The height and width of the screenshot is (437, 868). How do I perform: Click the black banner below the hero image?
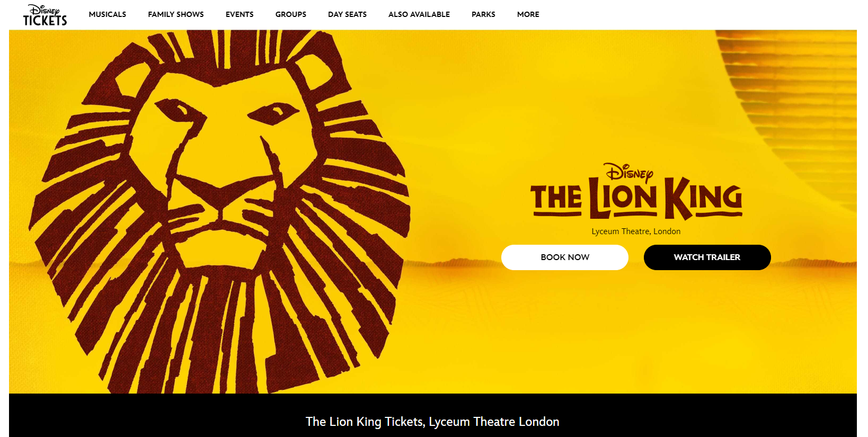(x=433, y=415)
